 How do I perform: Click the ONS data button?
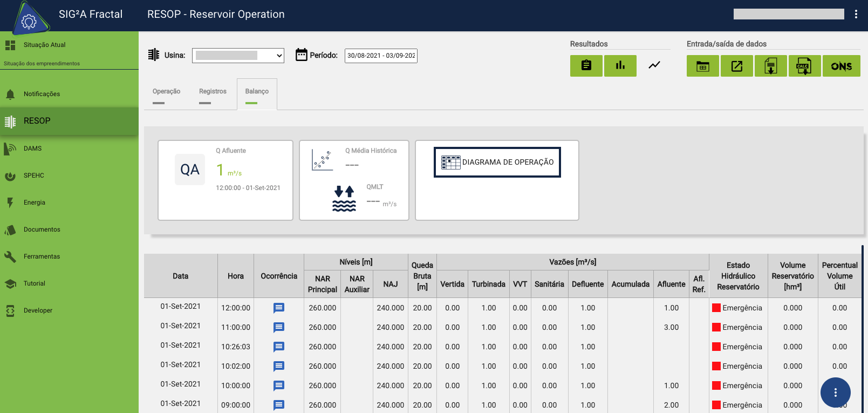click(841, 66)
